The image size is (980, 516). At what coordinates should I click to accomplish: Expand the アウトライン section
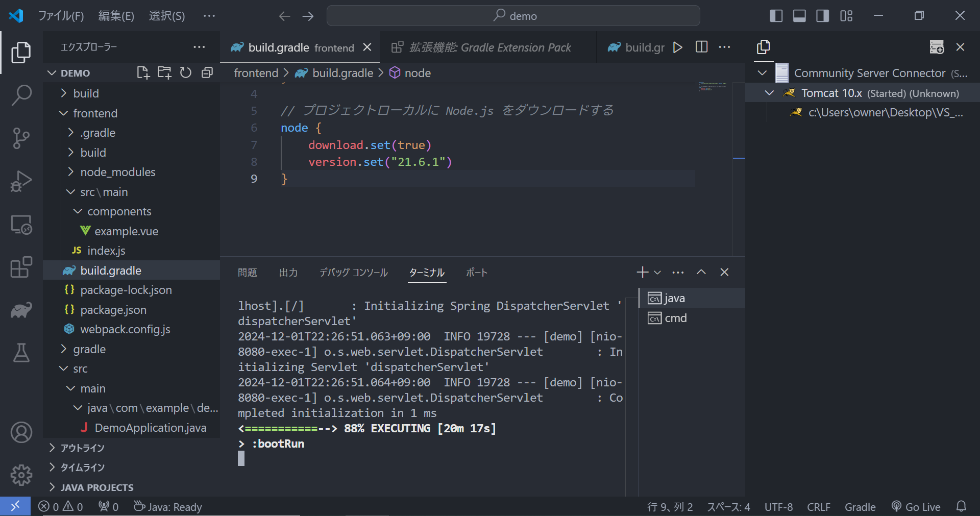[x=131, y=448]
